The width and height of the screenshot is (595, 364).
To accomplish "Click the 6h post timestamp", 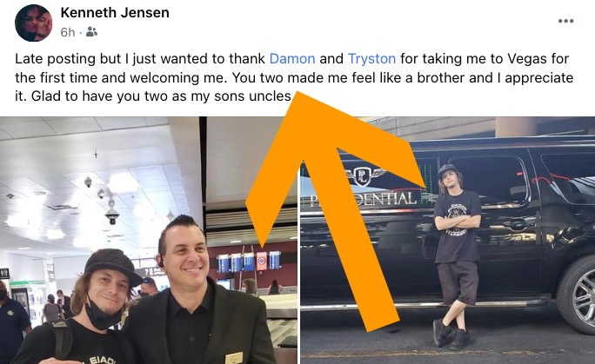I will point(68,32).
